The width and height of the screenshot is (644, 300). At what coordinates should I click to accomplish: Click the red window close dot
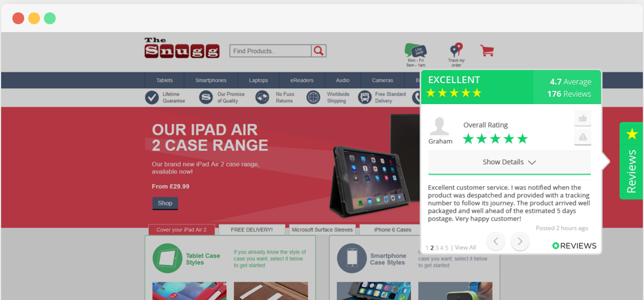pos(18,19)
